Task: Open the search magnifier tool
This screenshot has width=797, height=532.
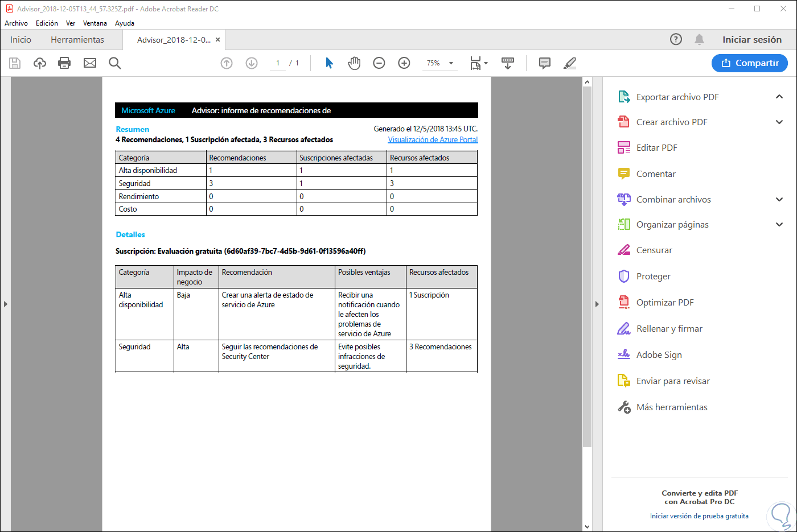Action: (115, 63)
